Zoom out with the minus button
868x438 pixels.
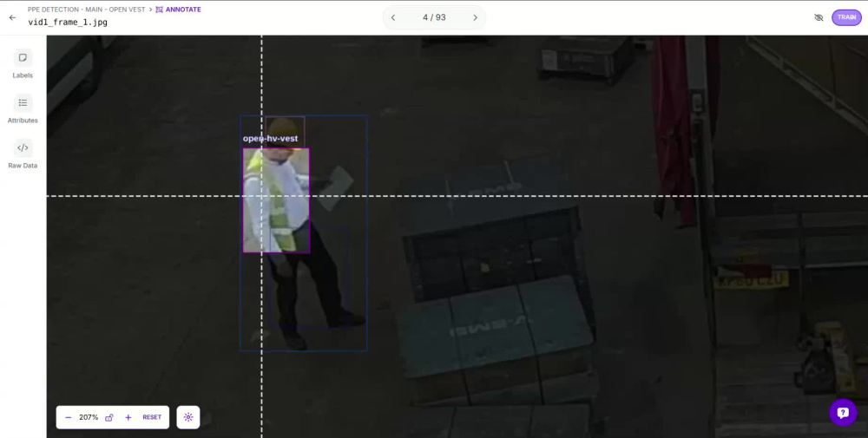pos(68,417)
